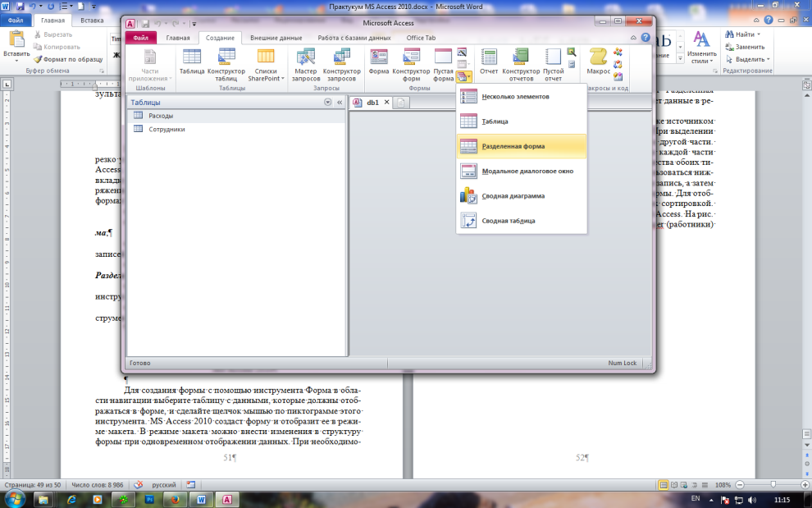Click the Access help question mark icon
Viewport: 812px width, 508px height.
click(645, 37)
